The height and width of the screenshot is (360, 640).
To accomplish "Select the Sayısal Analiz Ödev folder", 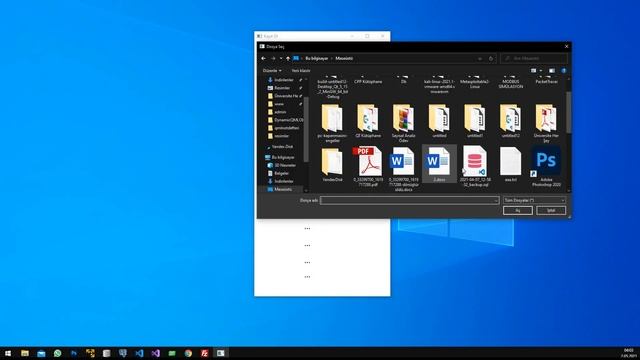I will click(x=403, y=122).
